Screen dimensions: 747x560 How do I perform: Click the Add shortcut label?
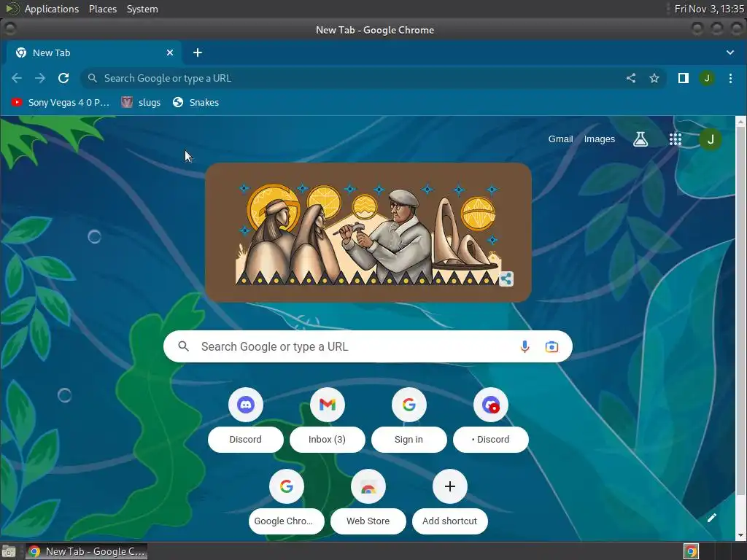point(449,521)
